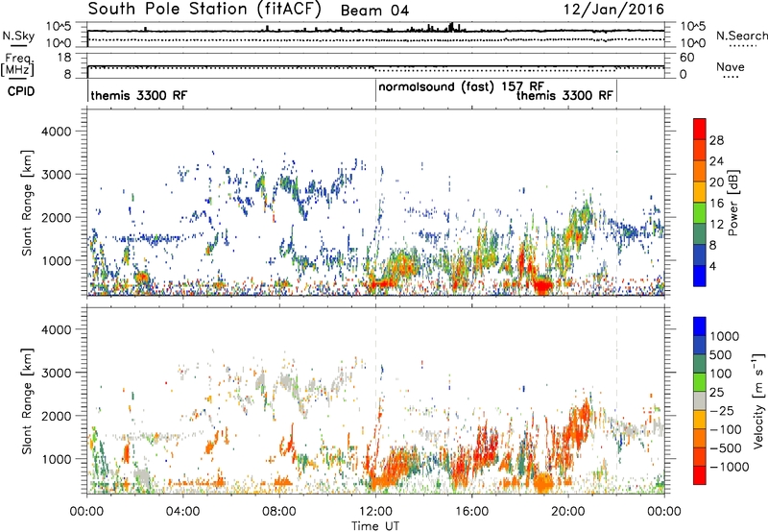This screenshot has width=768, height=532.
Task: Click the 'Time UT' axis label
Action: click(x=375, y=525)
